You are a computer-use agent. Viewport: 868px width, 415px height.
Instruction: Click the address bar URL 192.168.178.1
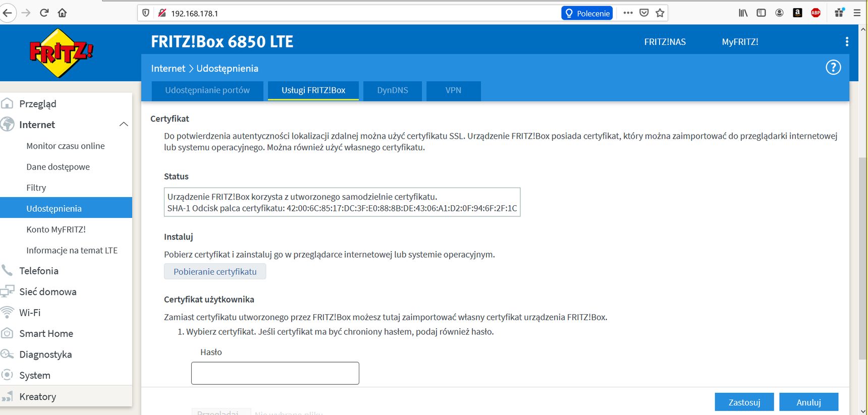click(x=194, y=14)
